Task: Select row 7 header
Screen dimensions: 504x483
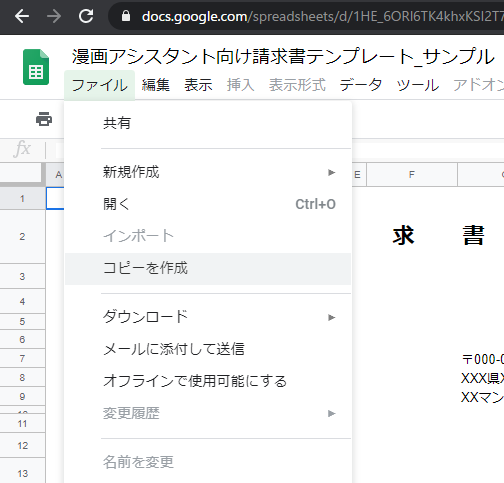Action: 22,359
